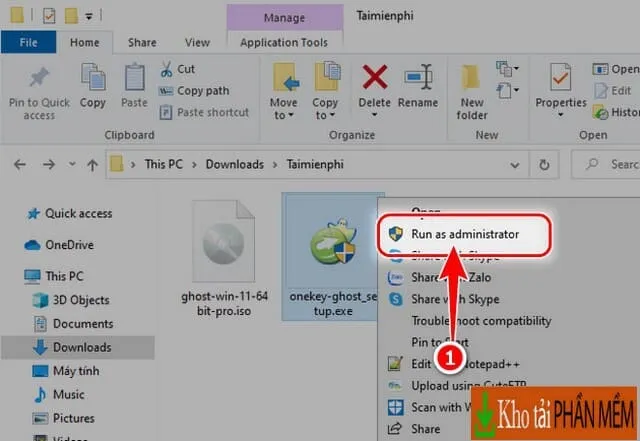Click the Rename icon
Viewport: 640px width, 441px height.
tap(418, 77)
